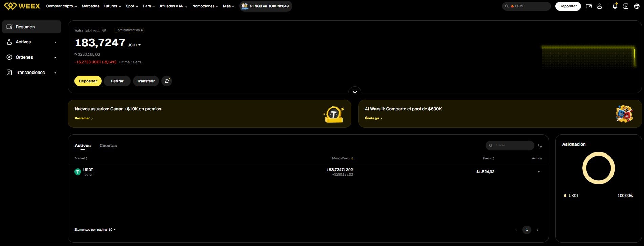Open the language globe icon

pos(637,6)
